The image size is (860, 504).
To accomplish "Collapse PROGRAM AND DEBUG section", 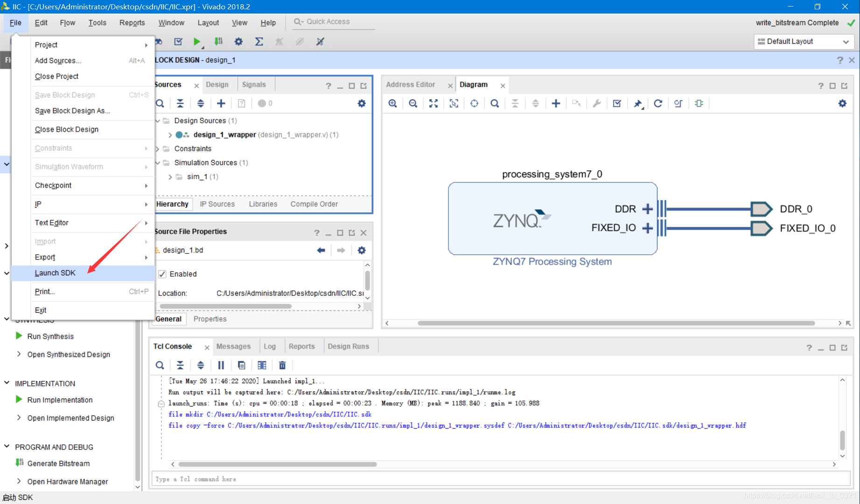I will [7, 447].
